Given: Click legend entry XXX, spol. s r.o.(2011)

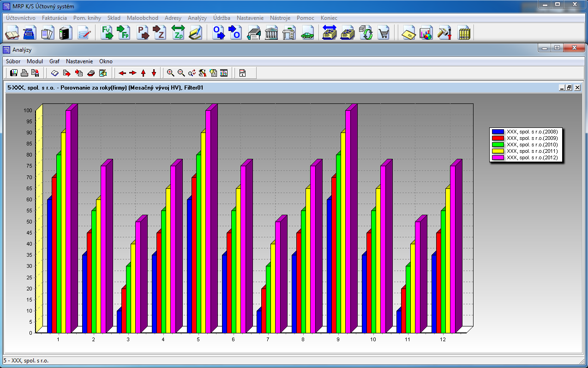Looking at the screenshot, I should point(532,151).
